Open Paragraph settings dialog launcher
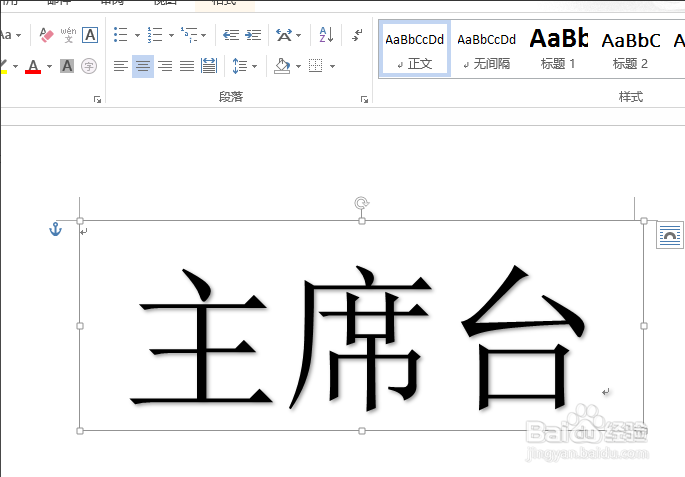This screenshot has width=685, height=477. click(364, 100)
